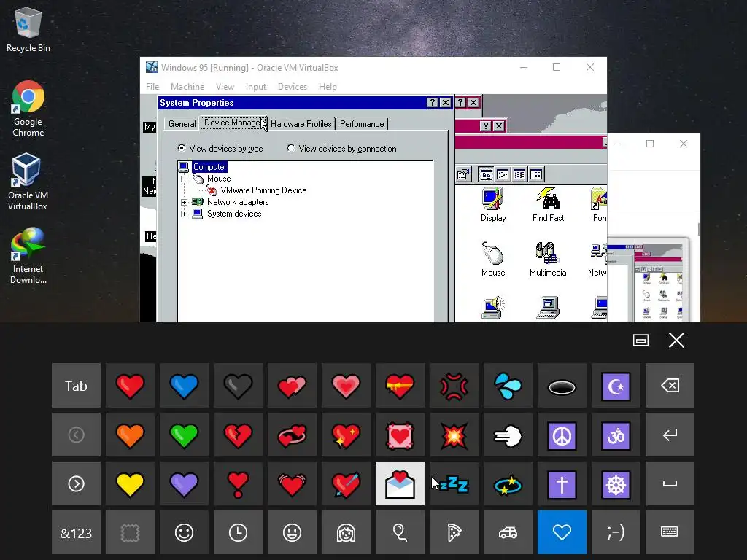Insert the zzz sleeping emoji
This screenshot has height=560, width=747.
pos(454,484)
